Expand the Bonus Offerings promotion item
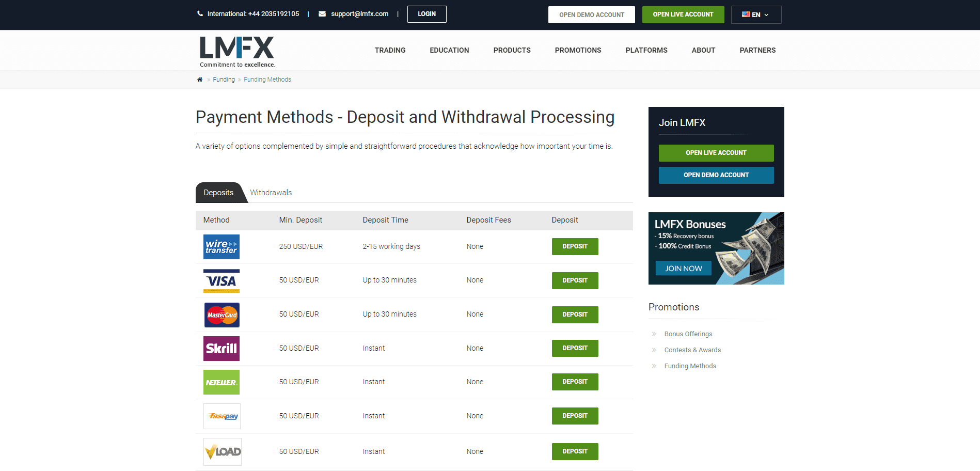Viewport: 980px width, 471px height. coord(688,334)
